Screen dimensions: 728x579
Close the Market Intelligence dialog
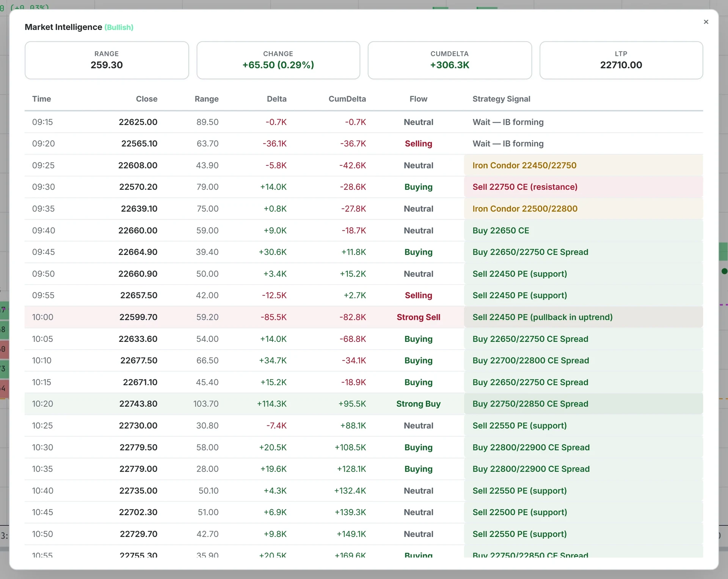[x=706, y=22]
